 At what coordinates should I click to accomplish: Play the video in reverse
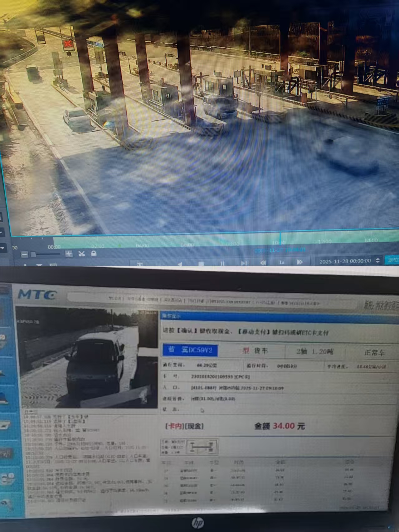180,264
